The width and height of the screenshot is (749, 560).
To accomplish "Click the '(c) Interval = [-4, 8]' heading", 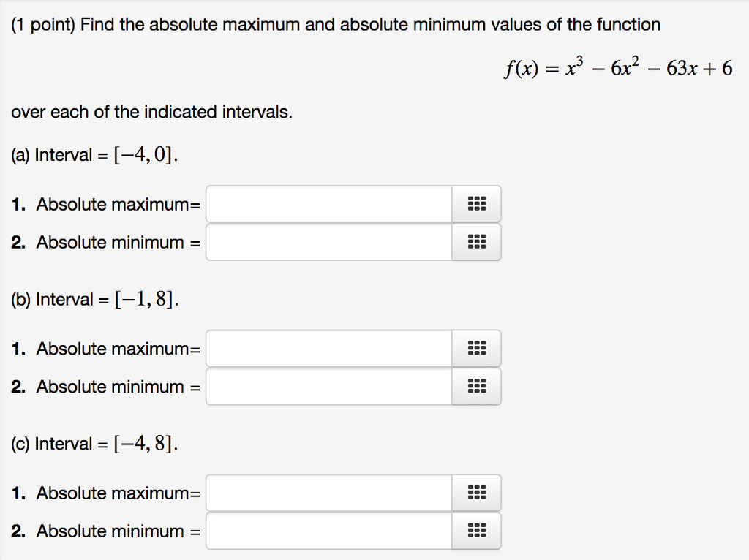I will pyautogui.click(x=94, y=444).
